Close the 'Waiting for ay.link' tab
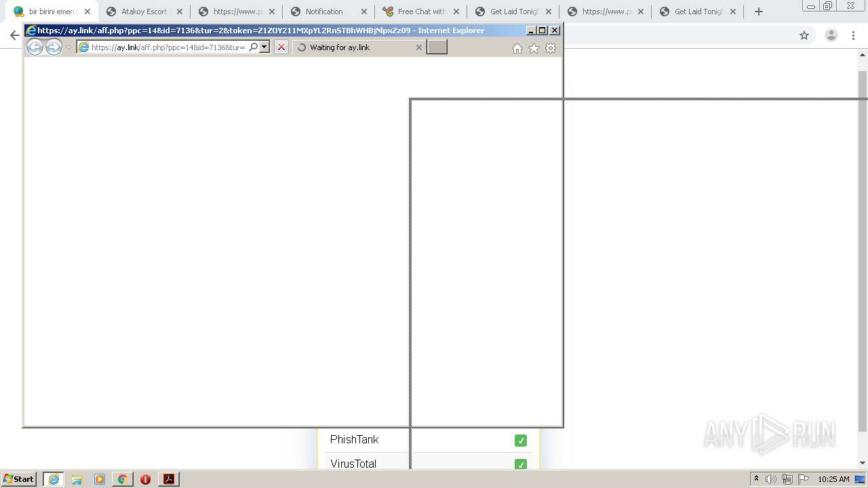This screenshot has height=488, width=868. pyautogui.click(x=418, y=47)
